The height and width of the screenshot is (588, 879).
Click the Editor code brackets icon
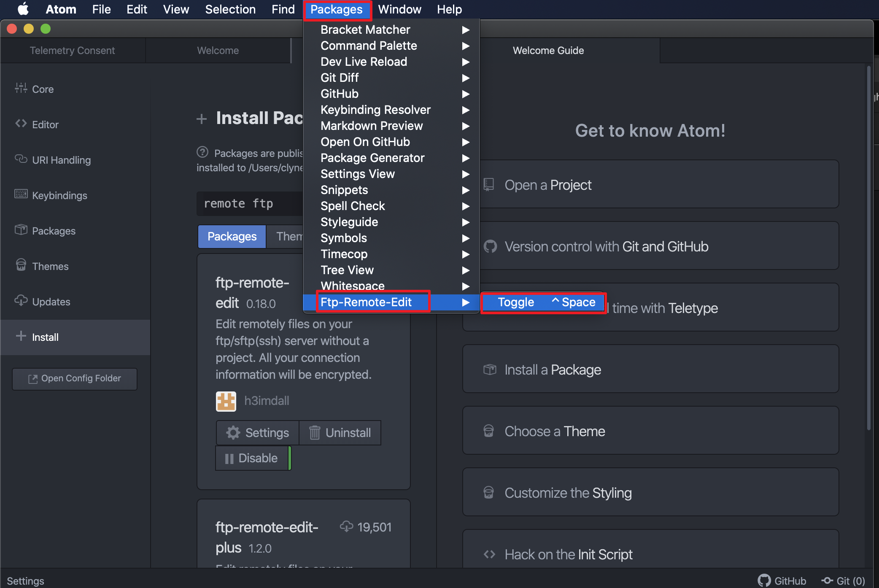21,124
